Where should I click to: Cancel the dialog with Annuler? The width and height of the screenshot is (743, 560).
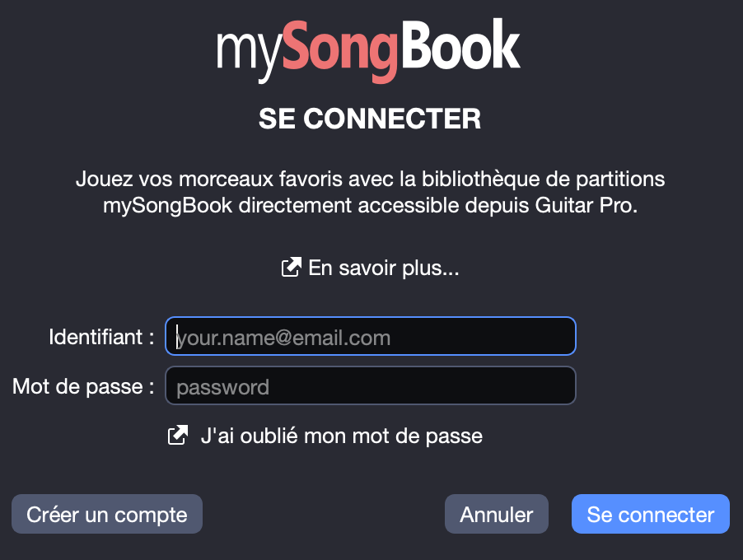coord(496,514)
